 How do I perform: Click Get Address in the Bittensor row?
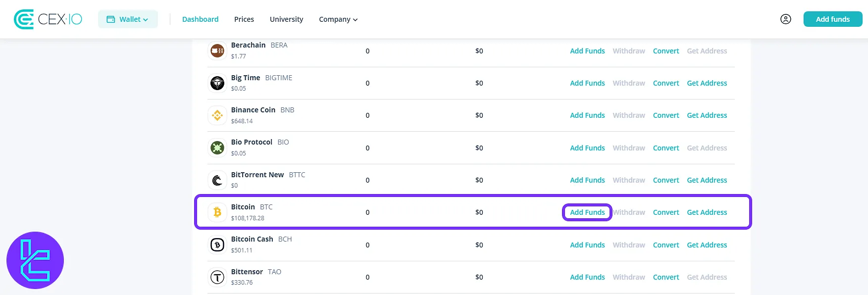[707, 277]
